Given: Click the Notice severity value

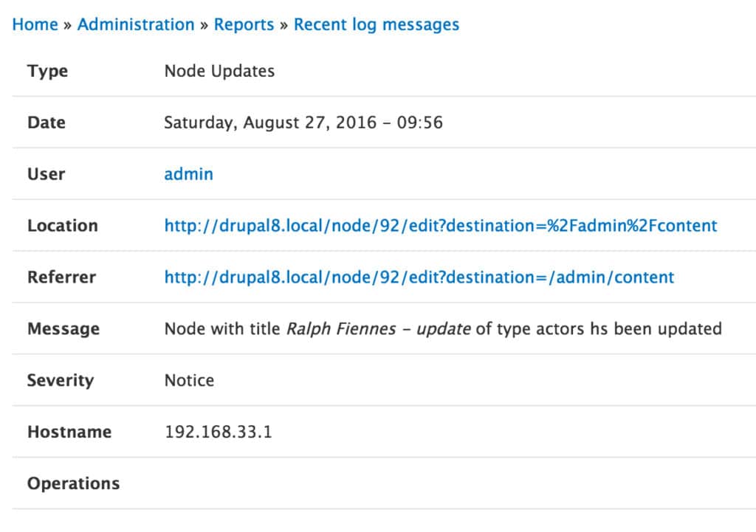Looking at the screenshot, I should 189,381.
